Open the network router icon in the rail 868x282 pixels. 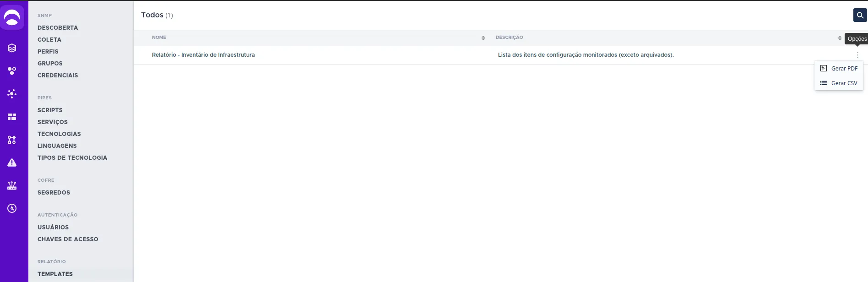[x=12, y=185]
